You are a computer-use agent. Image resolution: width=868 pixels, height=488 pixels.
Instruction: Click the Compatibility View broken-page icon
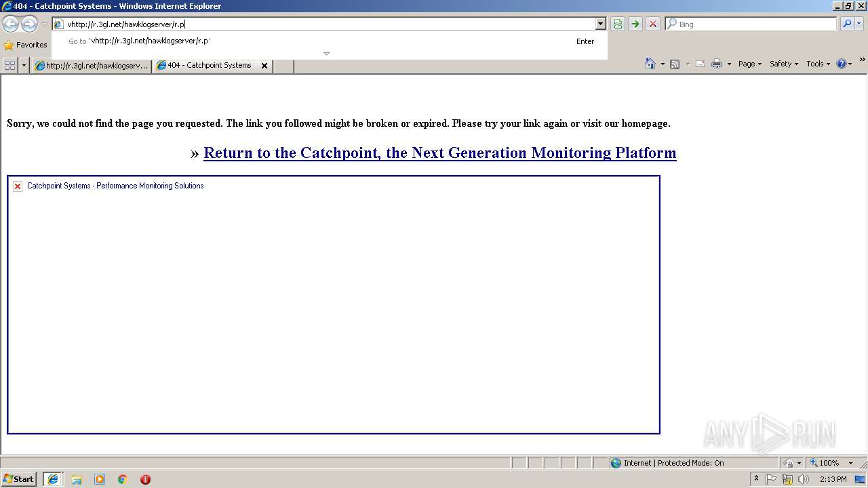click(618, 24)
